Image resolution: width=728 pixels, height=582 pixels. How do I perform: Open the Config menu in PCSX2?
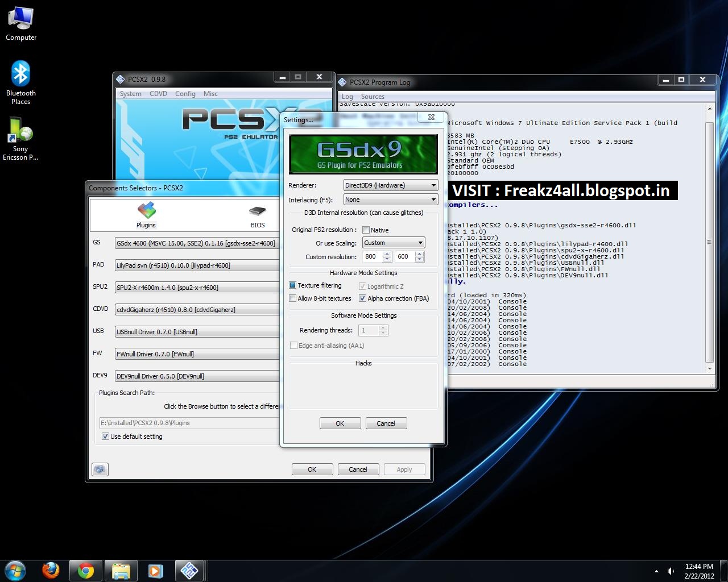pyautogui.click(x=185, y=94)
